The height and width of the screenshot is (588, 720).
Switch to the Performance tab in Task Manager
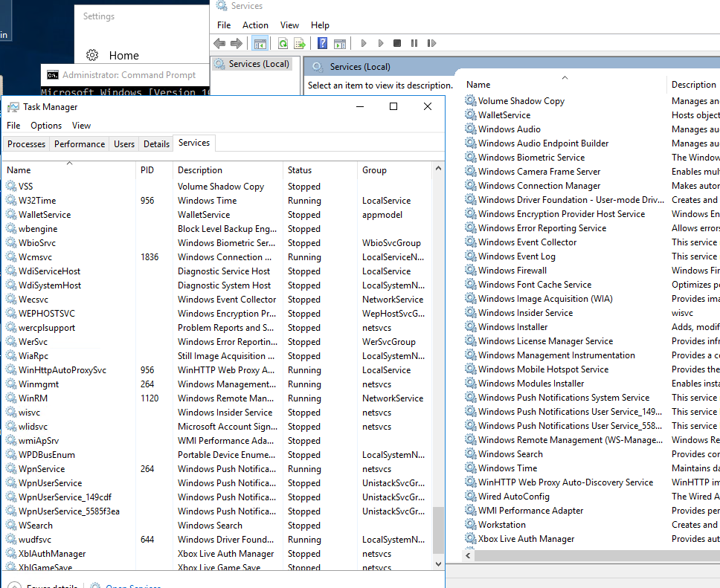pos(80,144)
